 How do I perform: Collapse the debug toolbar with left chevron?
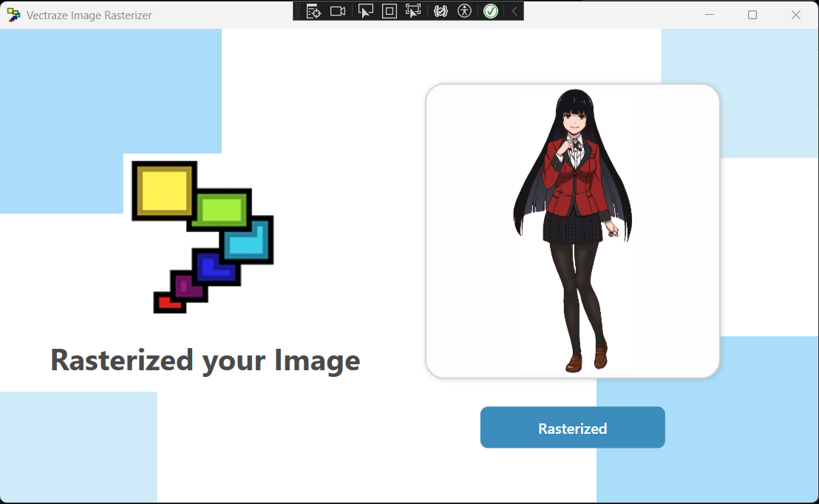tap(514, 11)
